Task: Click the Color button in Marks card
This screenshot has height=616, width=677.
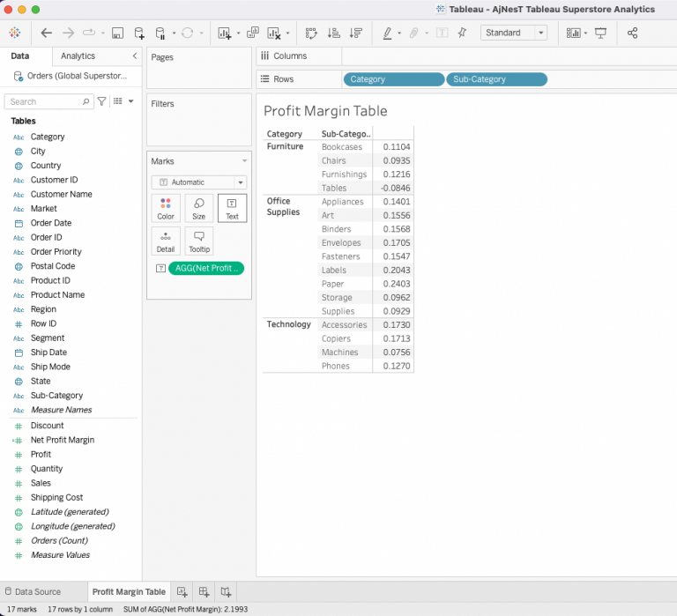Action: tap(166, 208)
